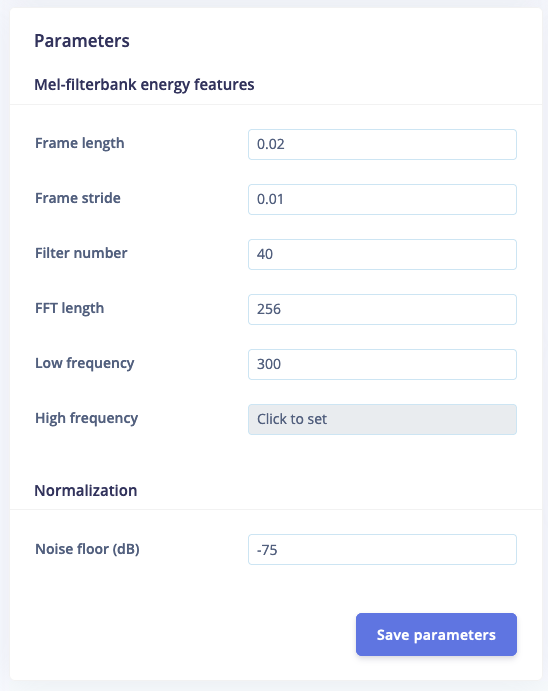Click the Noise floor (dB) input
The width and height of the screenshot is (548, 691).
click(x=382, y=550)
